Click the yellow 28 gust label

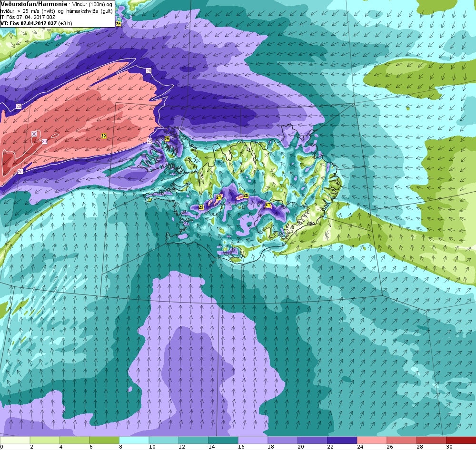(246, 196)
